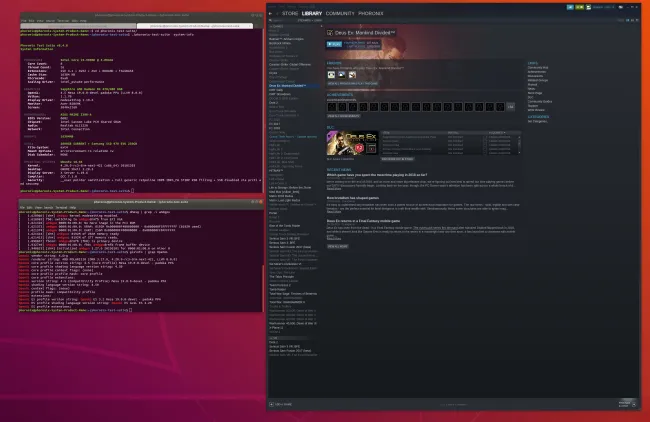This screenshot has width=650, height=422.
Task: Select detail view icon in library
Action: (x=628, y=20)
